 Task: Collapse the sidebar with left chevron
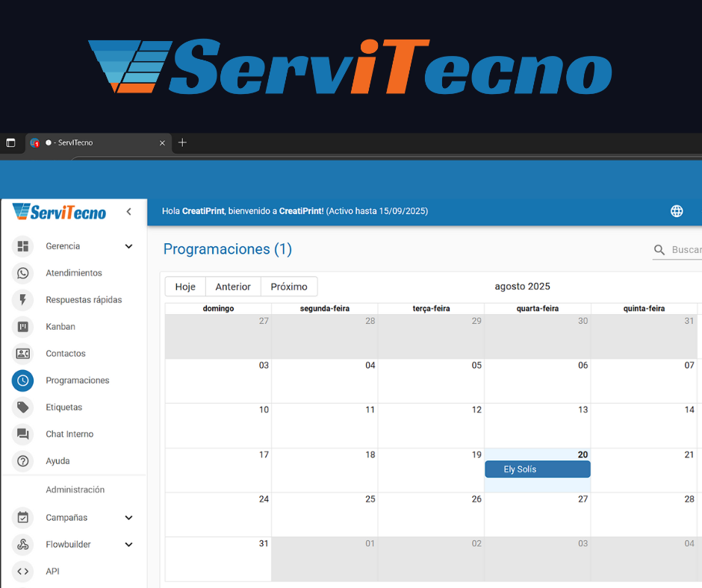click(x=128, y=212)
